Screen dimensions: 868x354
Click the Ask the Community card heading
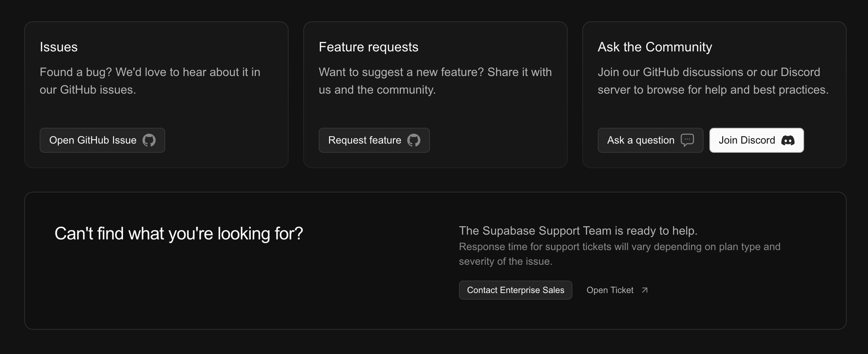[x=655, y=47]
